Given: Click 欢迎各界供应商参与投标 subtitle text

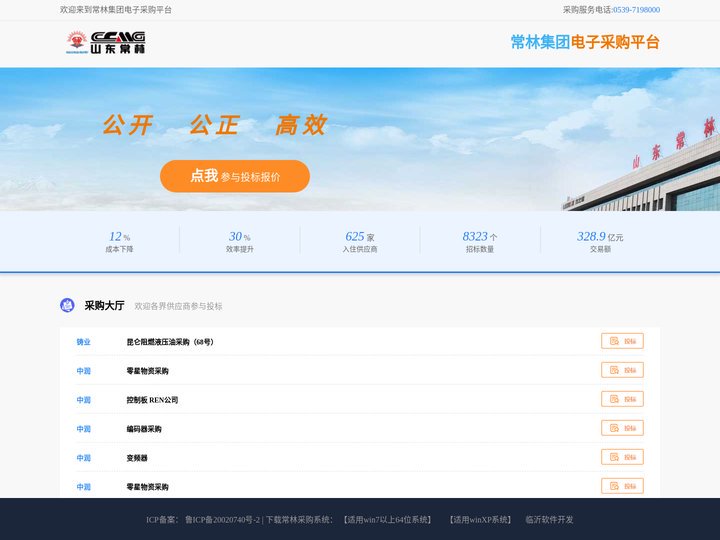Looking at the screenshot, I should coord(178,306).
